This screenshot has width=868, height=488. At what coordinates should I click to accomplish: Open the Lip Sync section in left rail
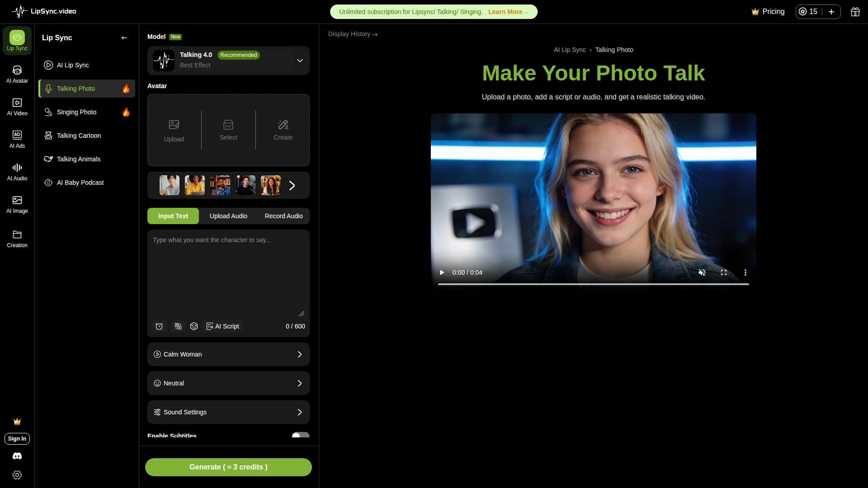[x=17, y=41]
